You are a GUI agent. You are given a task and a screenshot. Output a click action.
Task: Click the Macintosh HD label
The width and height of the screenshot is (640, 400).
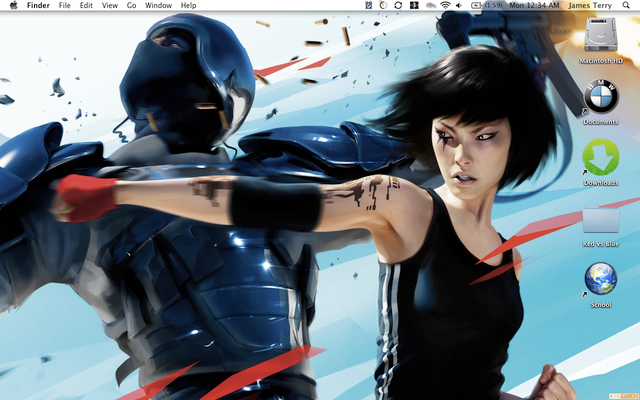point(601,61)
